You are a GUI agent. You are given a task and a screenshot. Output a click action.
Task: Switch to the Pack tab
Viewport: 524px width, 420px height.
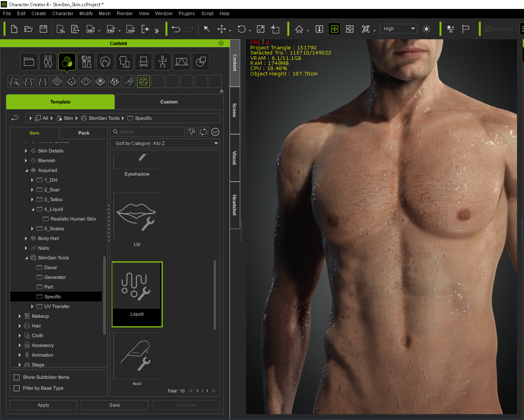click(x=84, y=133)
